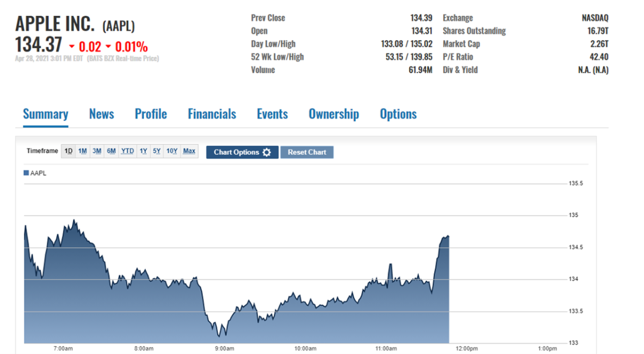
Task: Click the P/E ratio value 42.40
Action: (599, 57)
